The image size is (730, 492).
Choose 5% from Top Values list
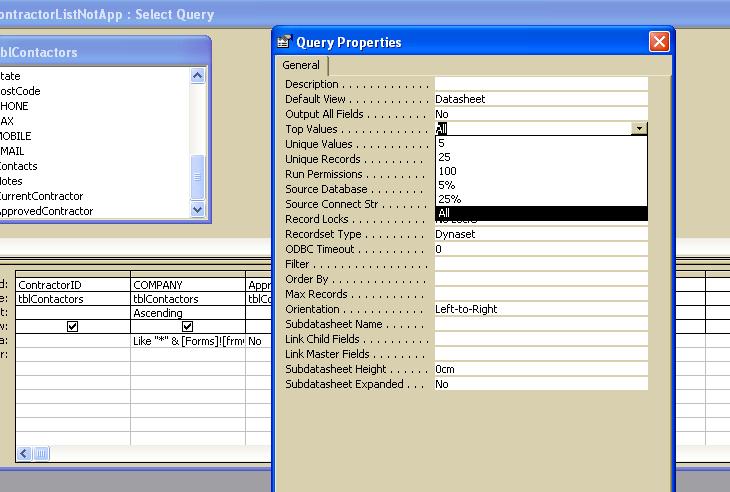541,185
